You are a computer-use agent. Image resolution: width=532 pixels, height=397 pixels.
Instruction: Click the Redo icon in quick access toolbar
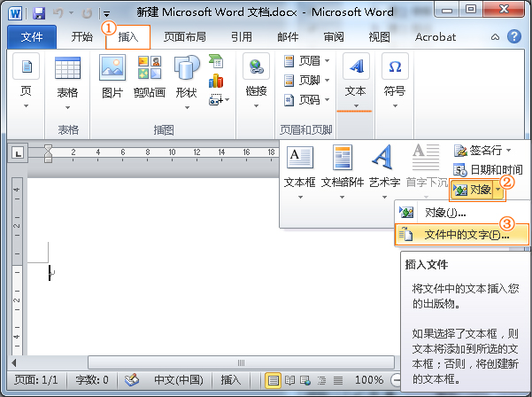tap(88, 13)
